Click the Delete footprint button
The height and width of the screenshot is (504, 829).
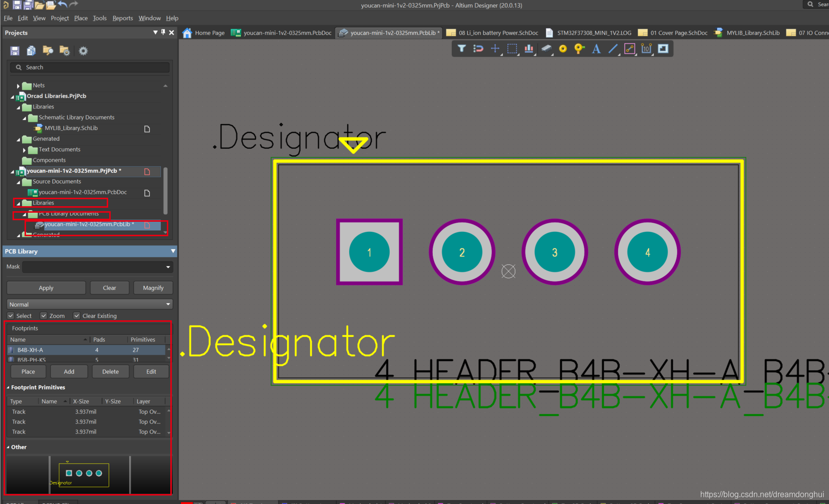point(111,371)
